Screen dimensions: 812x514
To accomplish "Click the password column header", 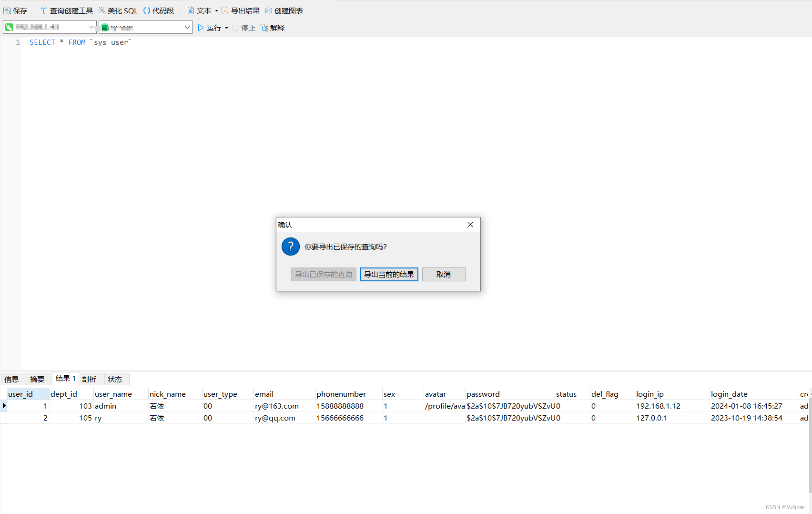I will (510, 394).
